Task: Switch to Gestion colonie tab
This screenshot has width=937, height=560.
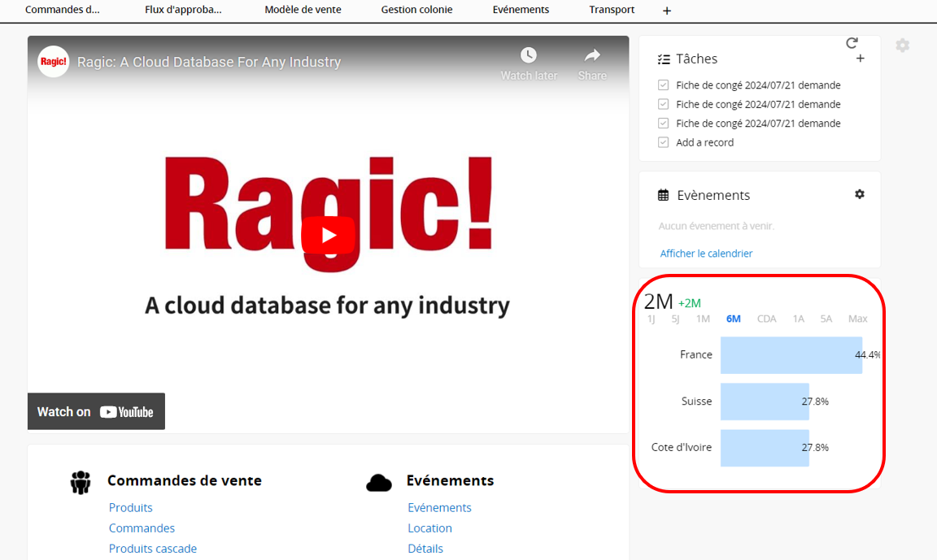Action: point(416,10)
